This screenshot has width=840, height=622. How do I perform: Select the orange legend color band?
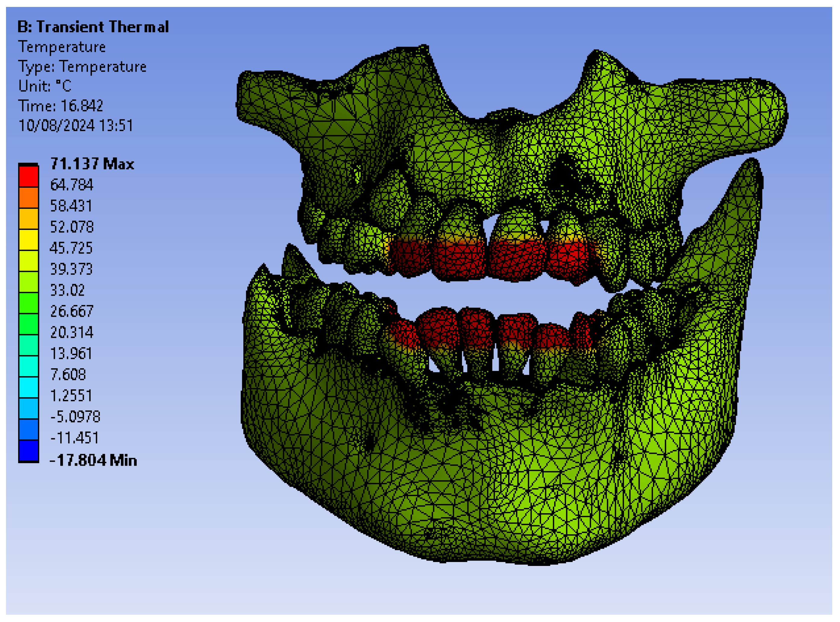pos(29,197)
